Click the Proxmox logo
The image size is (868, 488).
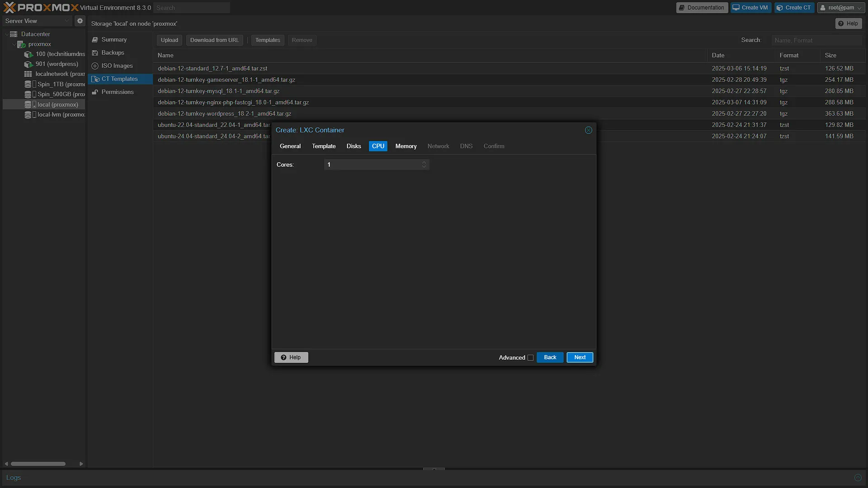pos(41,8)
